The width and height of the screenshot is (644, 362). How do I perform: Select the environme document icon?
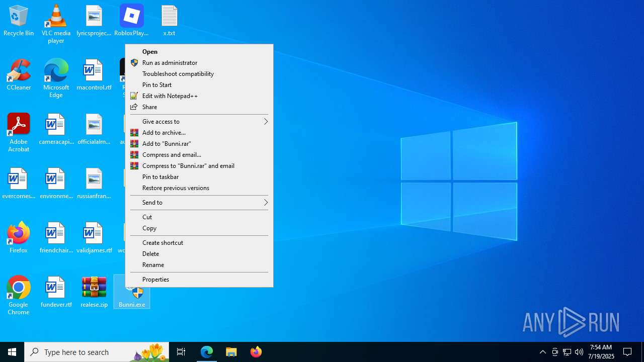(x=56, y=184)
